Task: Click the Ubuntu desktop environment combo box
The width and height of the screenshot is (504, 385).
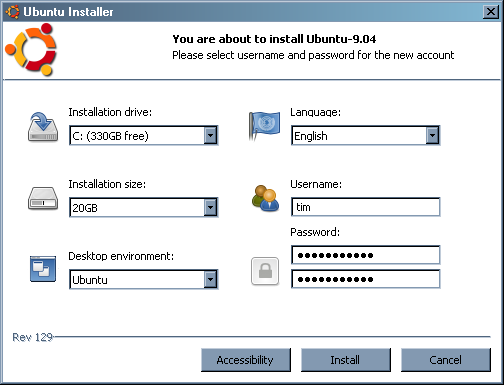Action: click(x=144, y=279)
